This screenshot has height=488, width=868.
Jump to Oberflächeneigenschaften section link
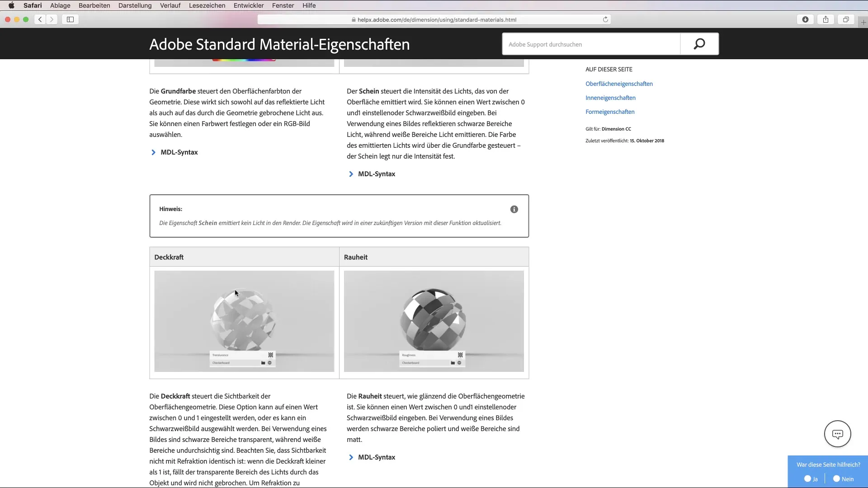coord(619,84)
